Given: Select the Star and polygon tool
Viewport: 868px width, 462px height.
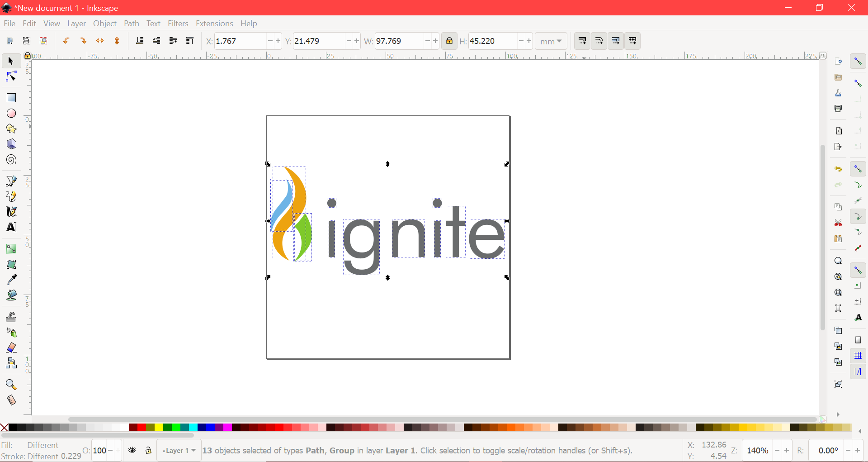Looking at the screenshot, I should click(x=11, y=129).
